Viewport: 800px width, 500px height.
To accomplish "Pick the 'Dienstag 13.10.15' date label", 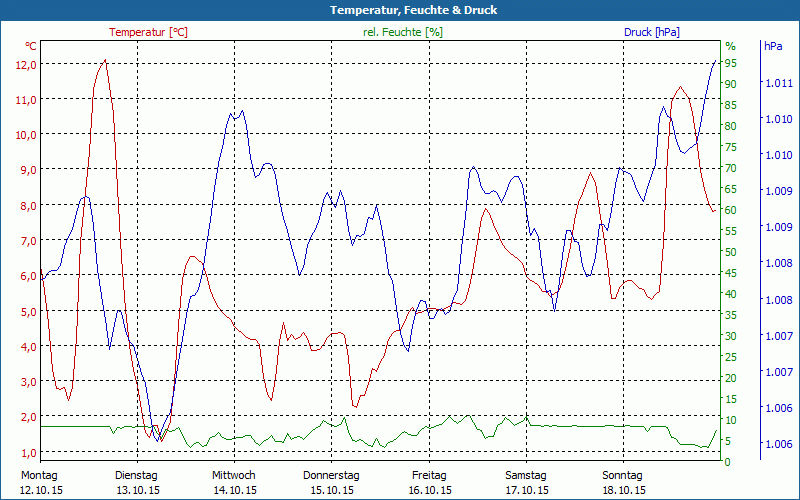I will [137, 482].
